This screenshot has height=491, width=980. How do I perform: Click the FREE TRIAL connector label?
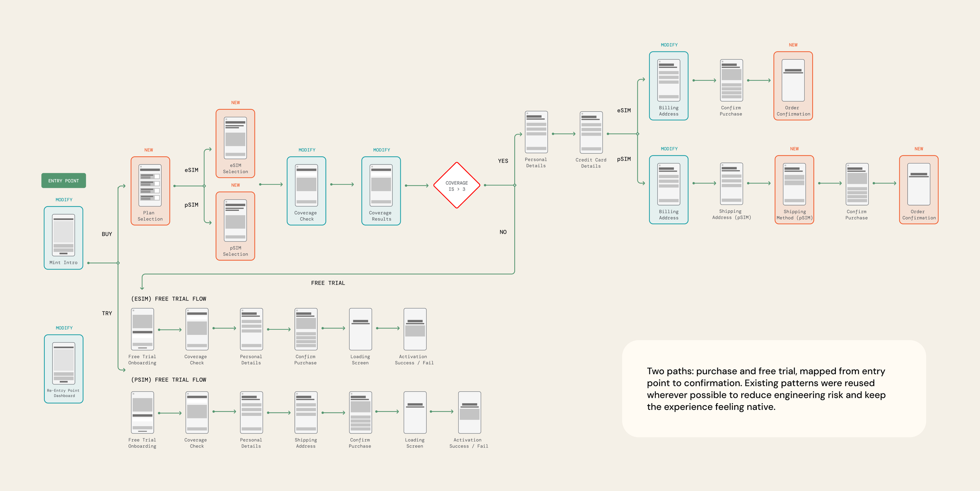point(328,283)
